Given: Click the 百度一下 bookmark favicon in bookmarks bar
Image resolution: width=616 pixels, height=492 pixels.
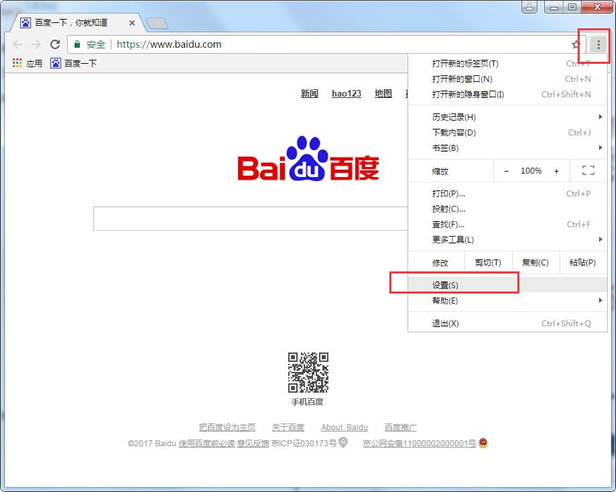Looking at the screenshot, I should point(56,63).
